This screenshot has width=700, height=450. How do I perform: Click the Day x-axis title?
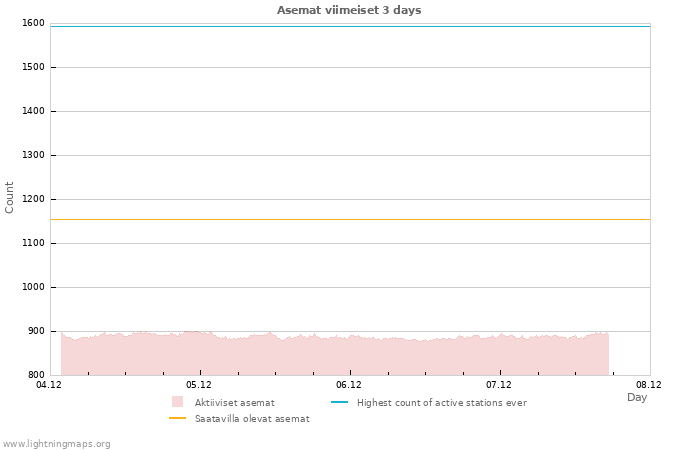[x=637, y=397]
